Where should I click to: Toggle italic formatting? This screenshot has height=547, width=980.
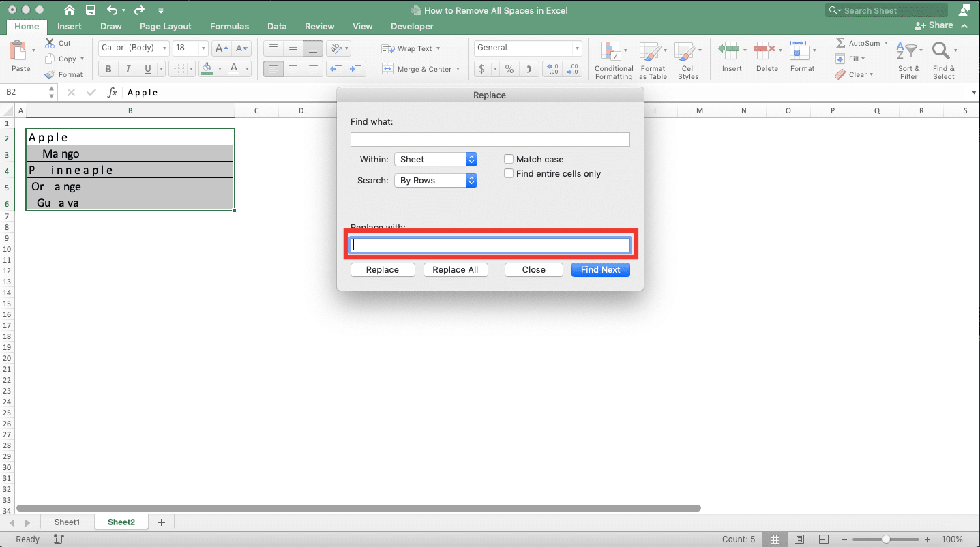(x=128, y=69)
